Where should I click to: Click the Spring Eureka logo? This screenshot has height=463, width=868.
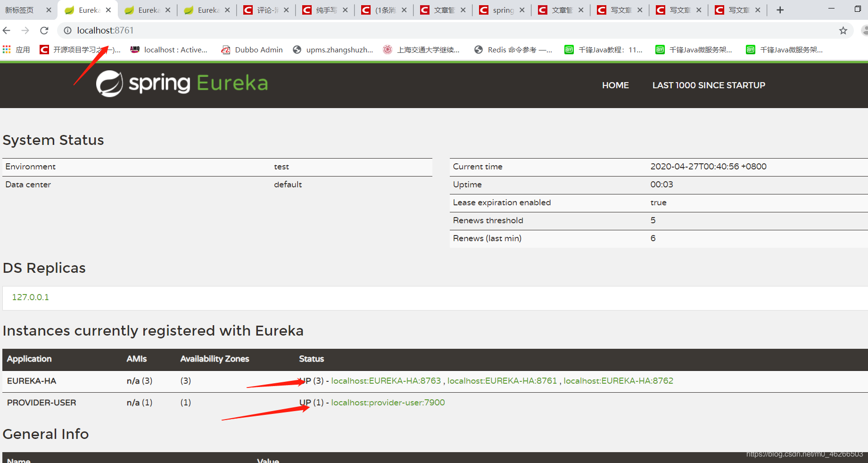coord(182,84)
